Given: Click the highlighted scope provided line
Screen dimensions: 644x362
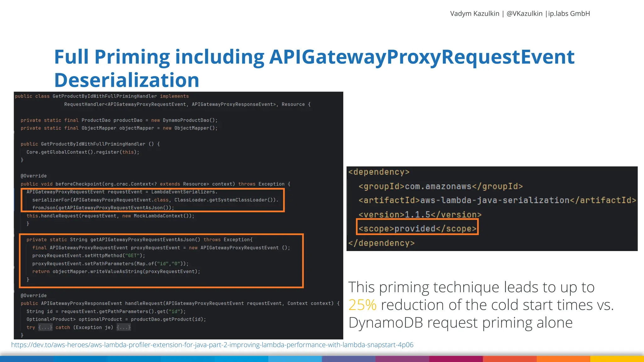Looking at the screenshot, I should coord(417,229).
